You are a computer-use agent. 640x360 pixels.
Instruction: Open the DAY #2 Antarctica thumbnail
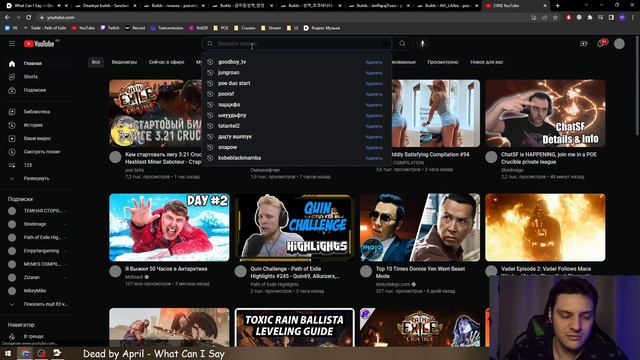click(x=169, y=227)
